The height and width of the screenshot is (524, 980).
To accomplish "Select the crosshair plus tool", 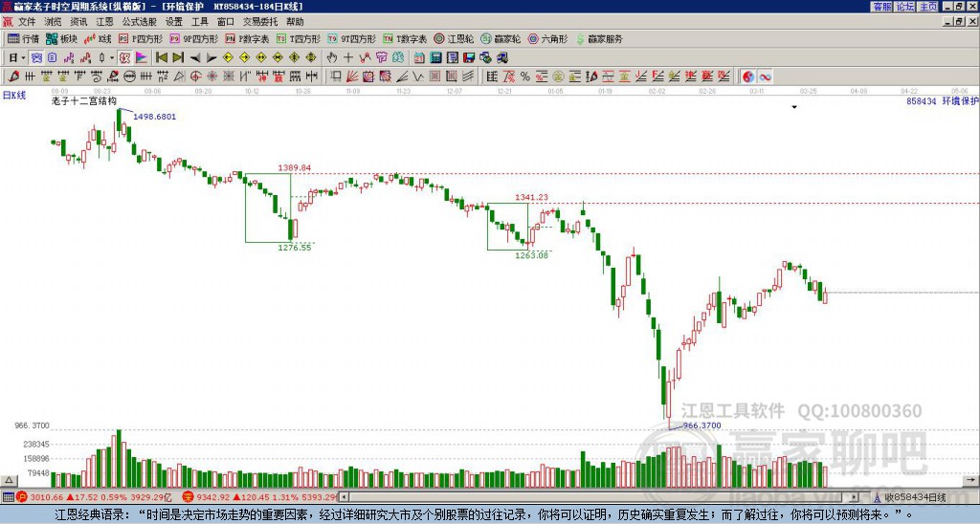I will (x=348, y=57).
